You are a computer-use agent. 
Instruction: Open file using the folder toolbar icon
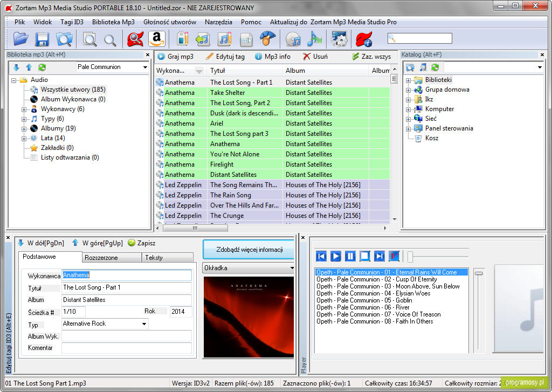pos(21,39)
